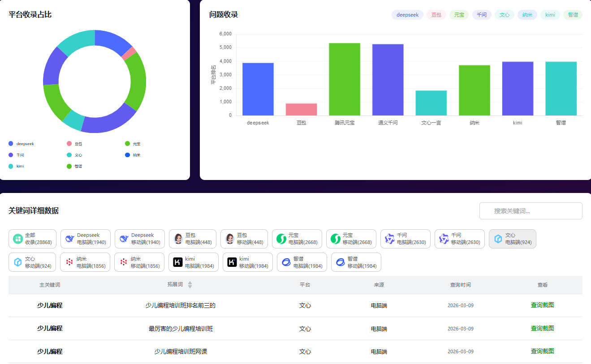Click the 文心一言 bar in 问题收录 chart
The image size is (591, 364).
(431, 103)
